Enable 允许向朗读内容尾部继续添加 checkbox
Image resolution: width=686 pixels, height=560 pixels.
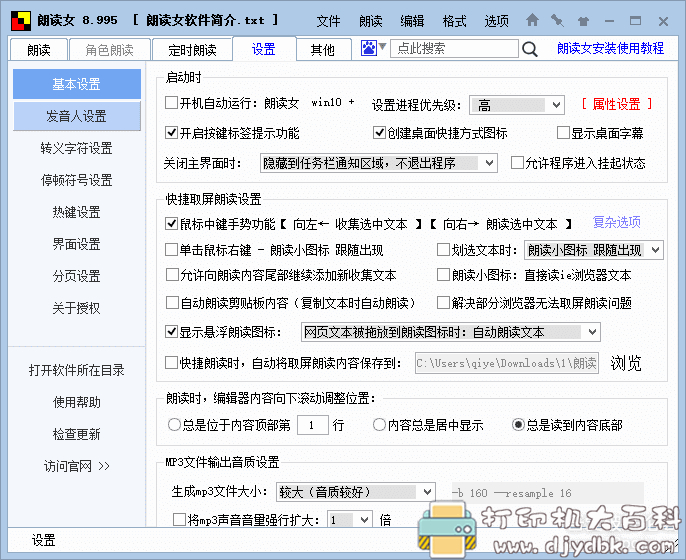coord(172,275)
